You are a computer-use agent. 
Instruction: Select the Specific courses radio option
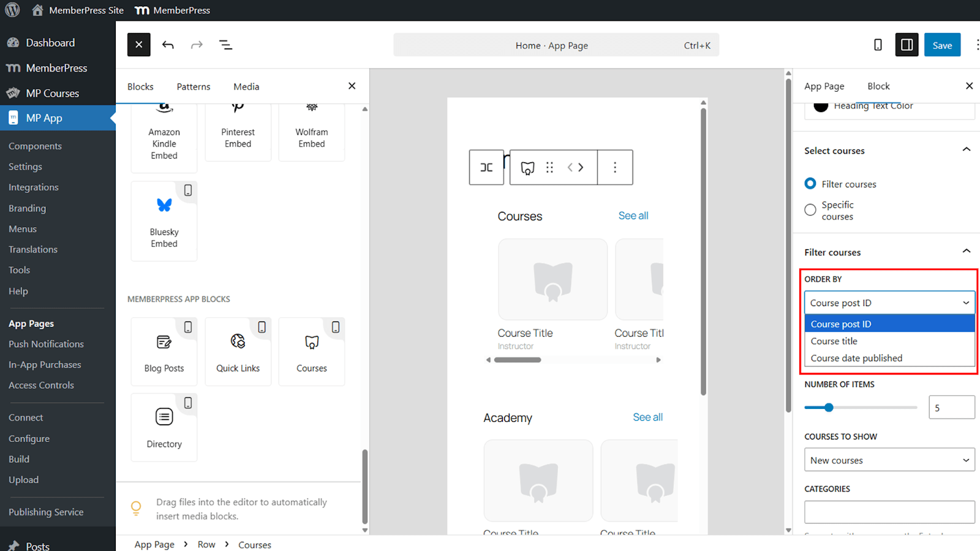pos(810,210)
